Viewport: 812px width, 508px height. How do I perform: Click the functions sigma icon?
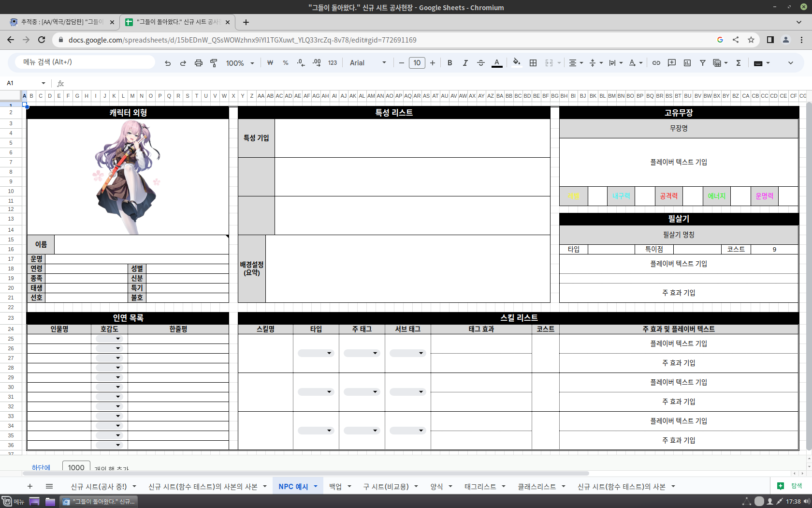pos(738,63)
